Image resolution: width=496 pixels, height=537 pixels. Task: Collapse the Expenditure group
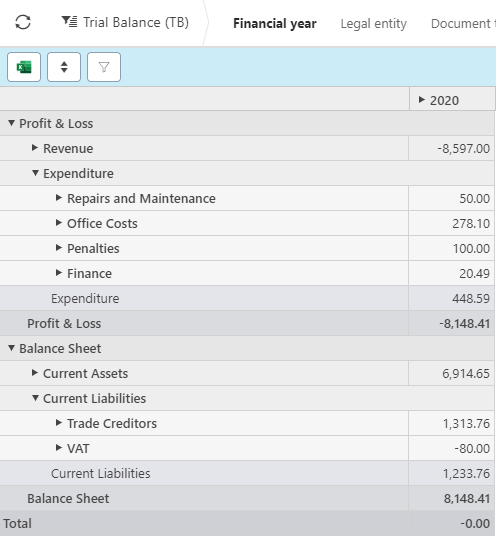pyautogui.click(x=35, y=173)
